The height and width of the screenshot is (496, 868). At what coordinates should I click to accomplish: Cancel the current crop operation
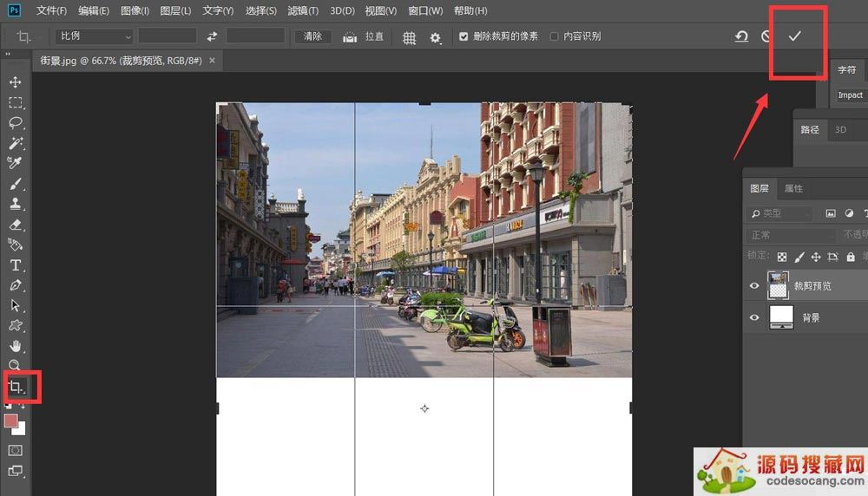[766, 36]
